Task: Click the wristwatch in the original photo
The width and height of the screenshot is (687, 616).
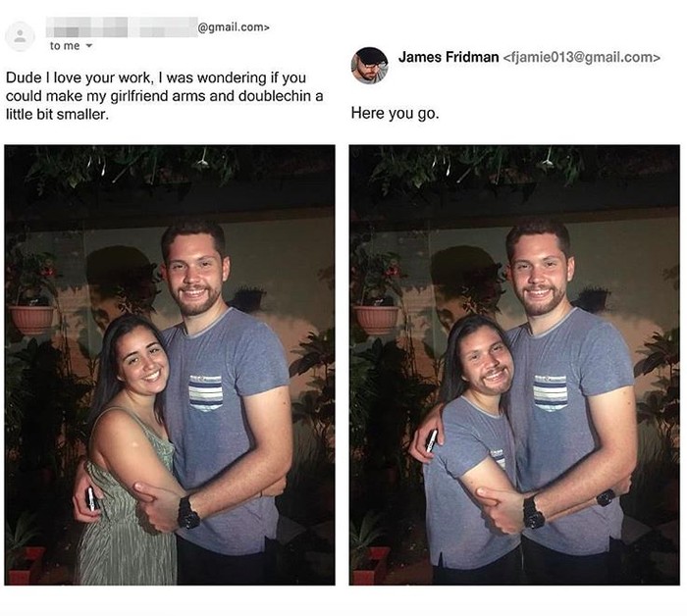Action: (x=188, y=510)
